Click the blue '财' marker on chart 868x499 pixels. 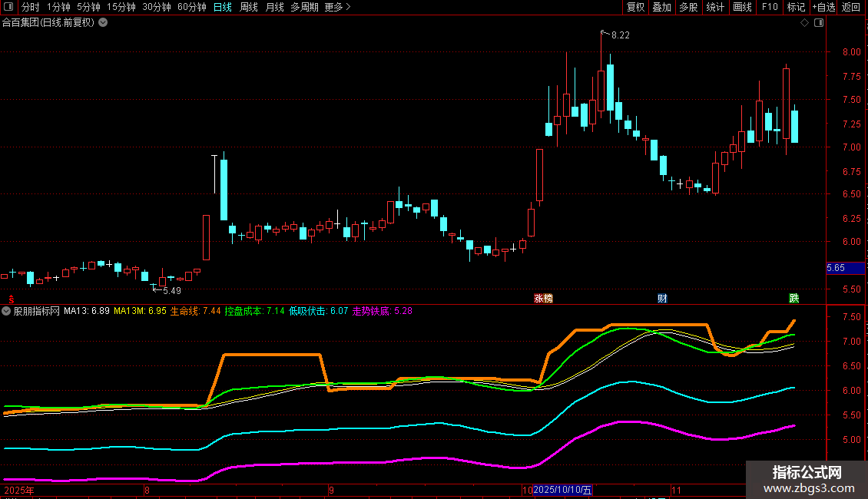click(x=662, y=298)
